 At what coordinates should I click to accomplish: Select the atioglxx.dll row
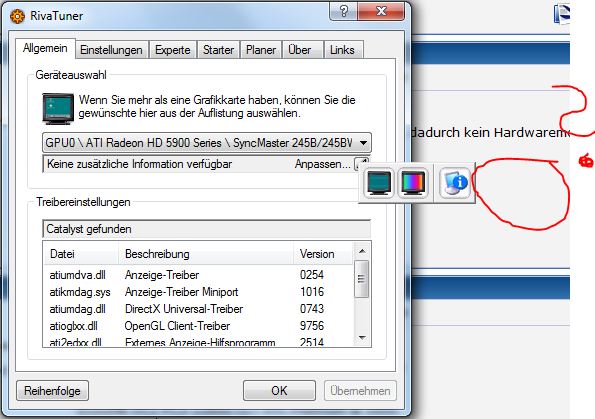pos(199,326)
